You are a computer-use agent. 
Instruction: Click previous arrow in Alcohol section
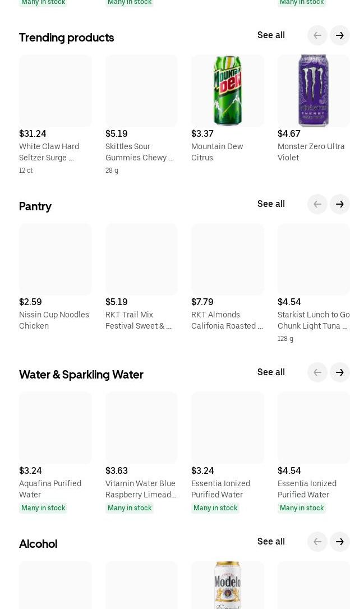(x=317, y=541)
